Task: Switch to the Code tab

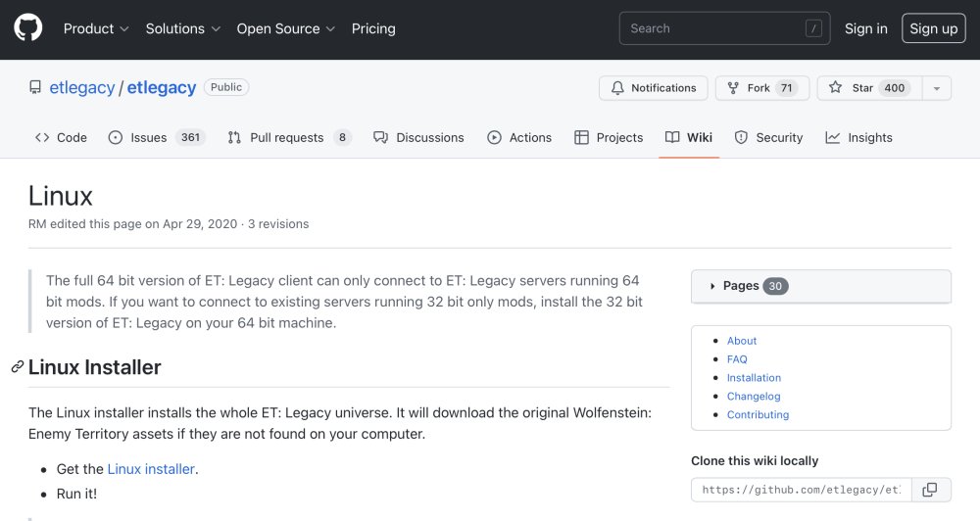Action: [61, 137]
